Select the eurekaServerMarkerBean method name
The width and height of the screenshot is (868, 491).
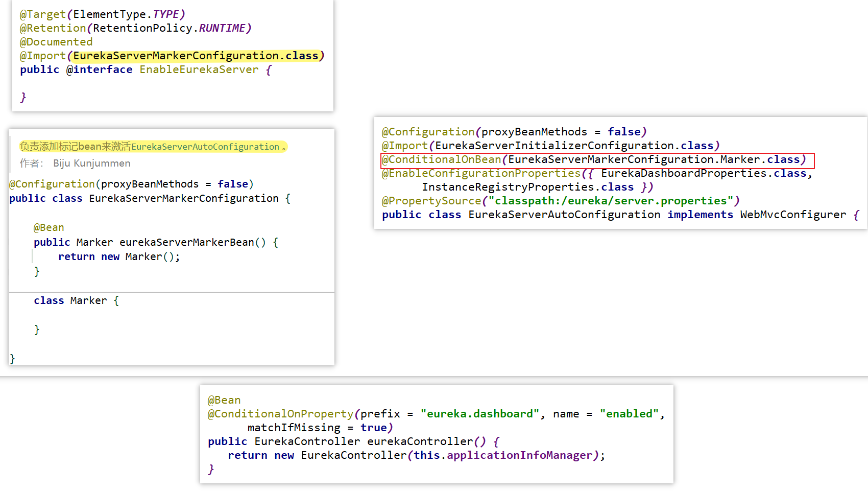tap(187, 242)
